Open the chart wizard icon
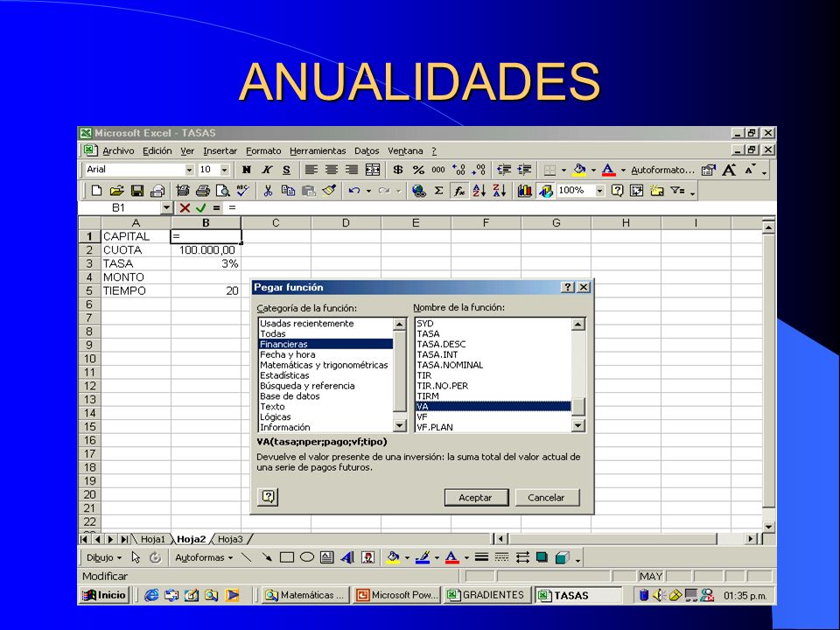Viewport: 840px width, 630px height. pos(525,190)
